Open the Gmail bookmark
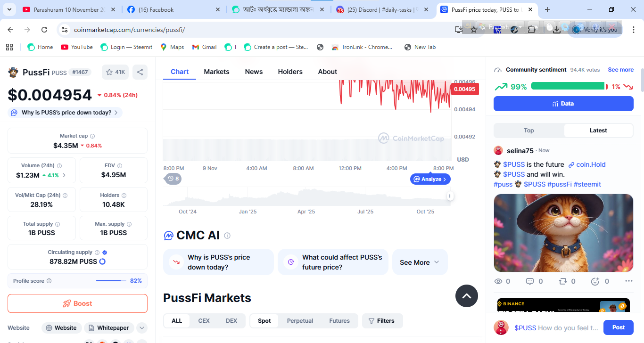 click(x=204, y=47)
